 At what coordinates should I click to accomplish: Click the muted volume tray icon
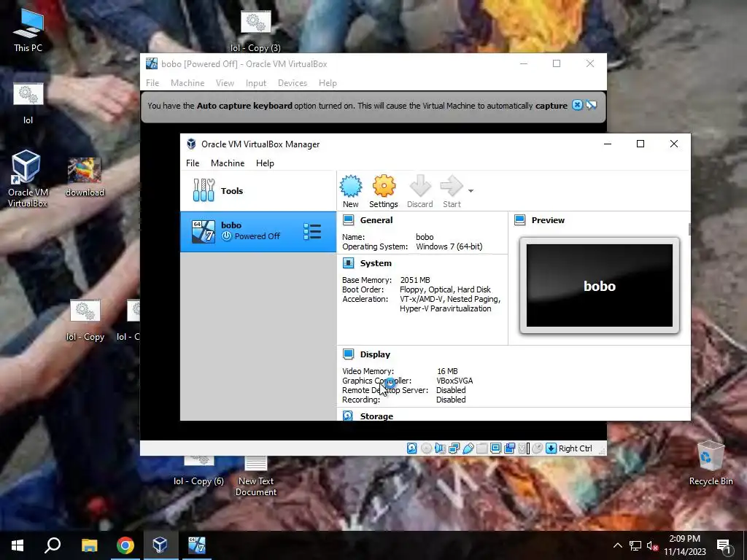click(x=652, y=545)
